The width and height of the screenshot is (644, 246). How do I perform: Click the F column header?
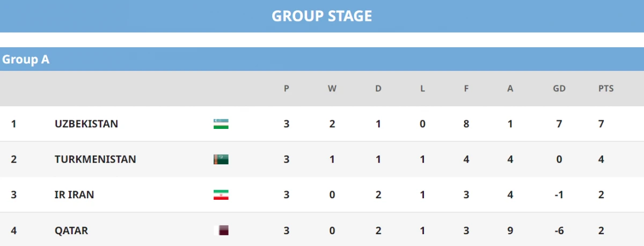click(466, 89)
